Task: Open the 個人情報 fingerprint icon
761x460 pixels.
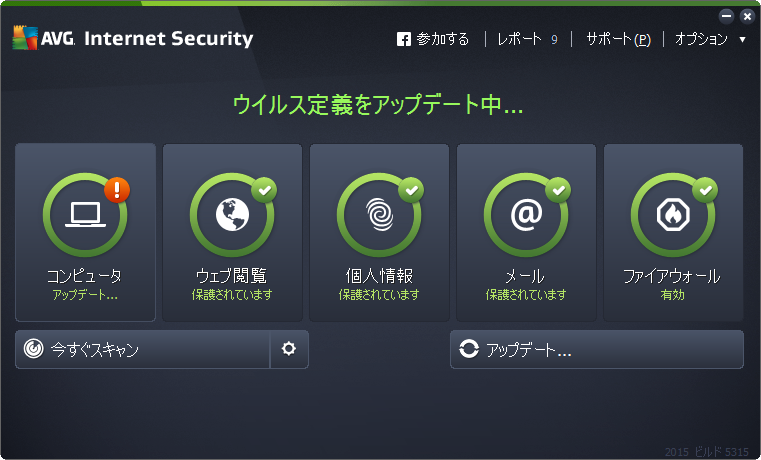Action: pos(380,214)
